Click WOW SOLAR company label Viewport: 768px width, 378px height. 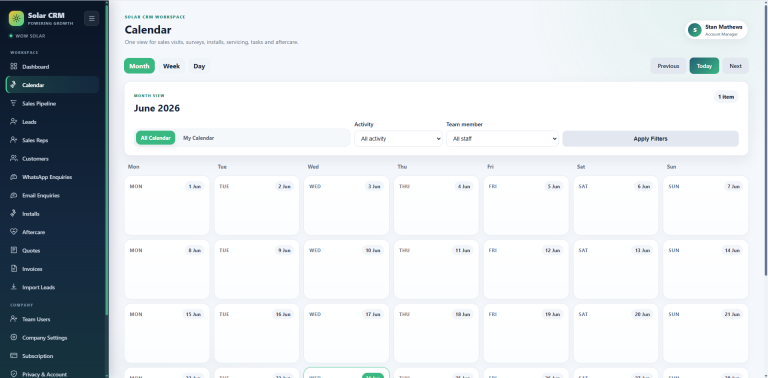pos(30,36)
